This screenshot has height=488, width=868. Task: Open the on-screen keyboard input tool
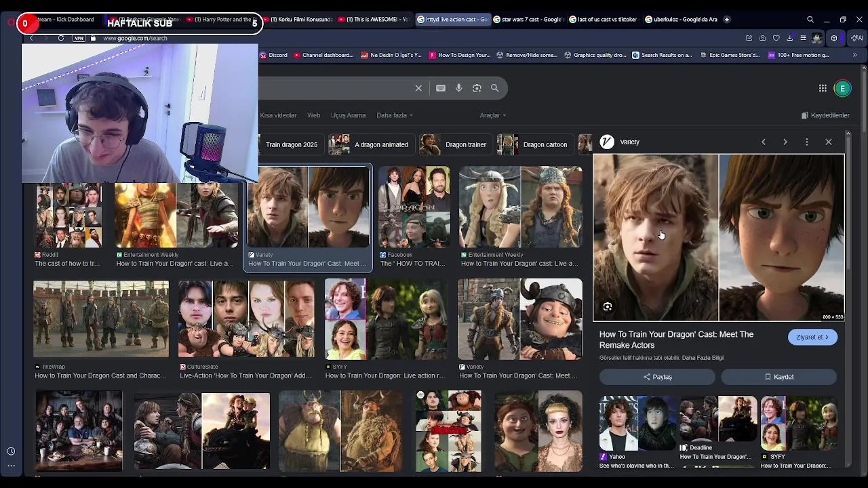pyautogui.click(x=441, y=88)
